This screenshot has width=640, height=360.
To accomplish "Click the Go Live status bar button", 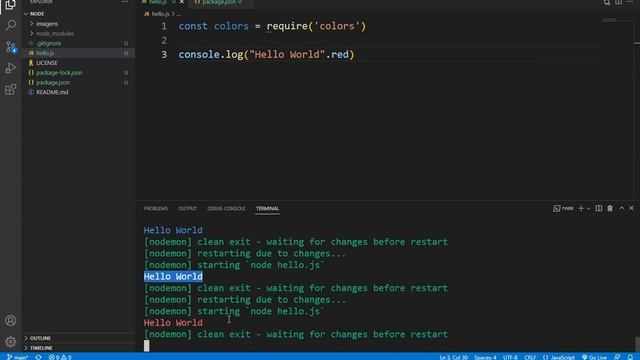I will (594, 357).
